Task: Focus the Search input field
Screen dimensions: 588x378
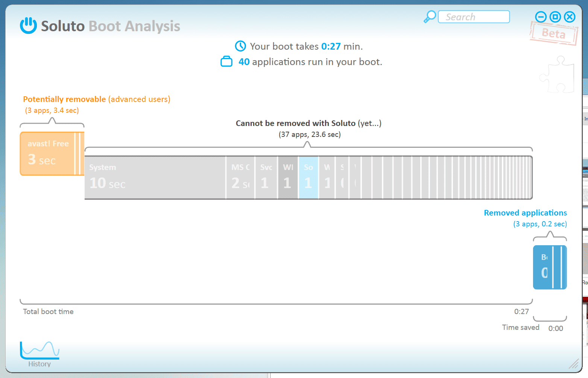Action: pos(474,17)
